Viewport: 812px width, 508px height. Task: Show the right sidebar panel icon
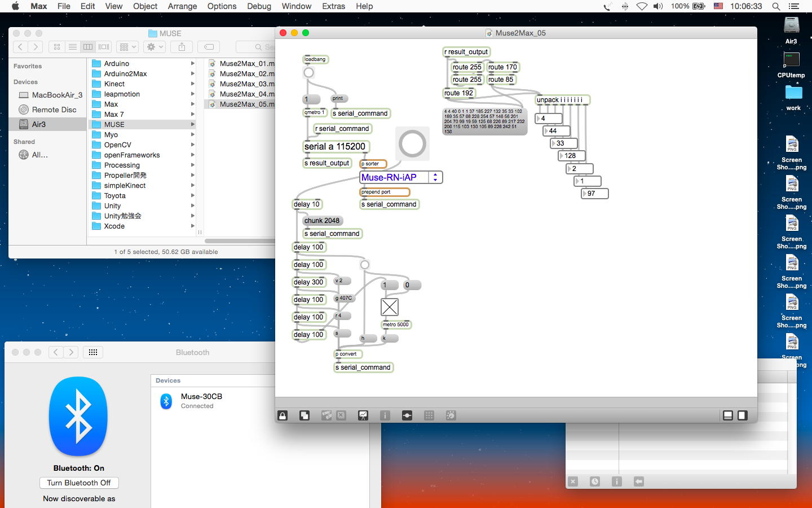(743, 415)
